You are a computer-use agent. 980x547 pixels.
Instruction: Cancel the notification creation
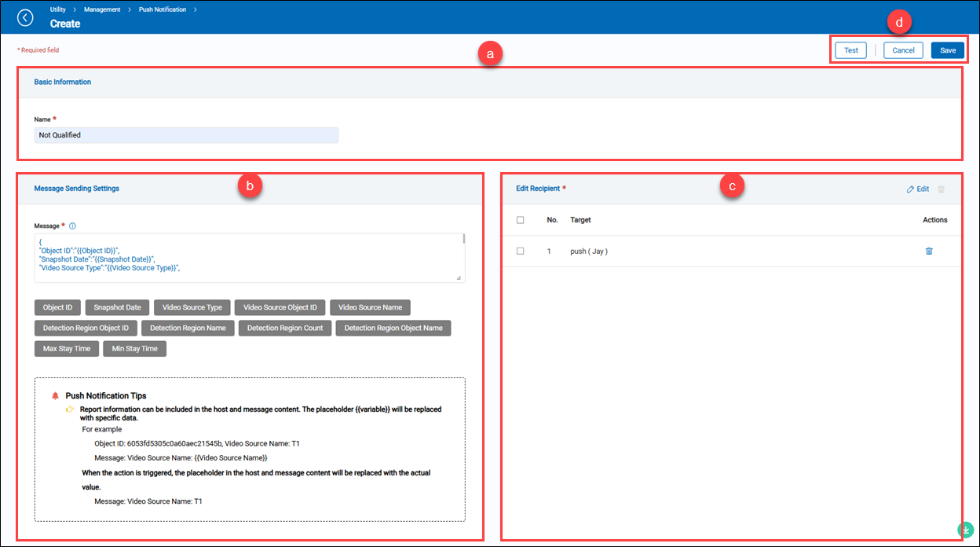903,50
